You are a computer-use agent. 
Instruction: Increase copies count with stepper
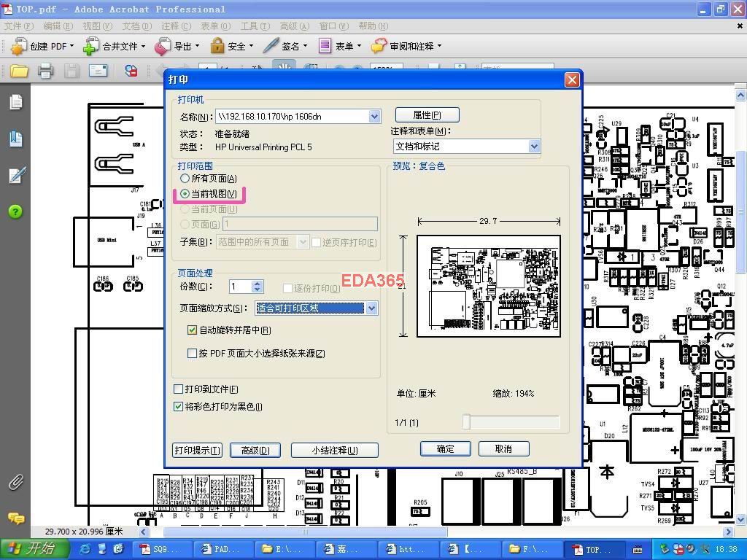click(x=258, y=284)
